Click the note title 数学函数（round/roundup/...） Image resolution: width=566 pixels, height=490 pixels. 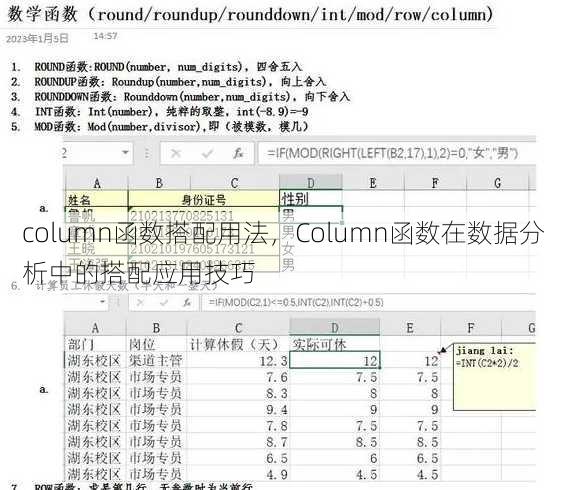(x=250, y=14)
